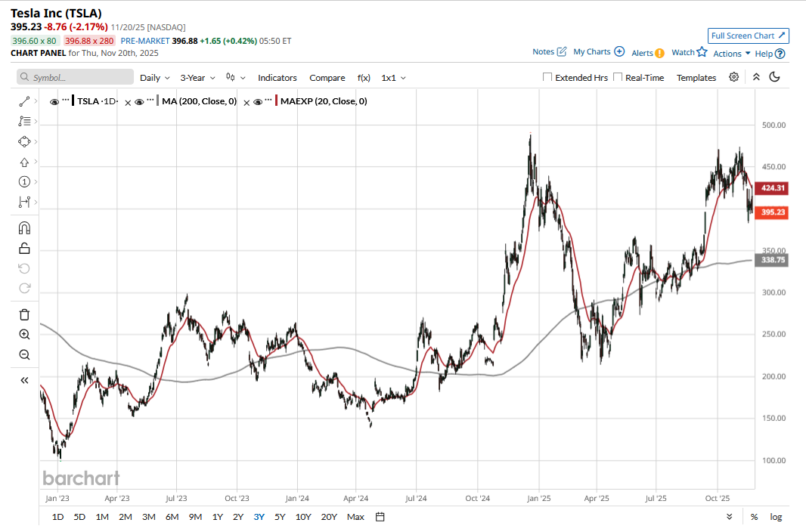Select the 5Y time range
The image size is (806, 532).
tap(280, 517)
